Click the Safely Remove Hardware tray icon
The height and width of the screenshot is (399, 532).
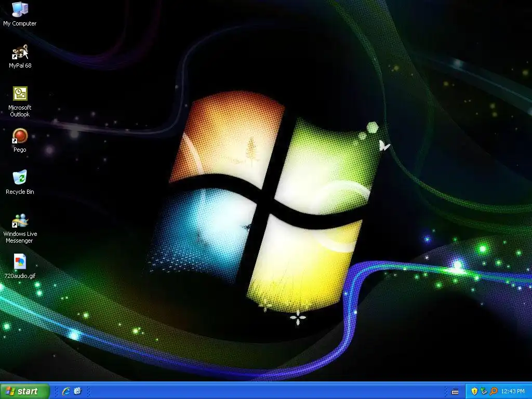[x=484, y=391]
